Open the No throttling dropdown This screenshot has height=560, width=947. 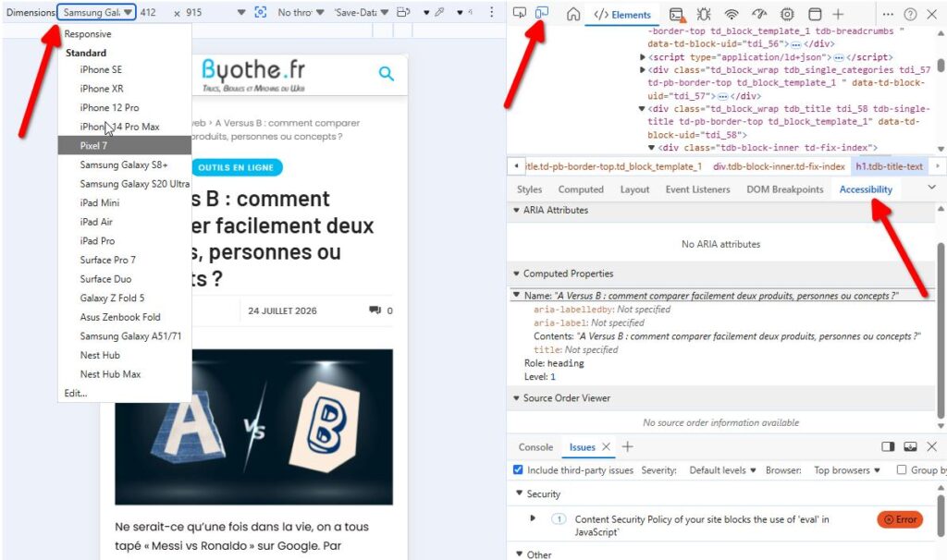tap(301, 12)
